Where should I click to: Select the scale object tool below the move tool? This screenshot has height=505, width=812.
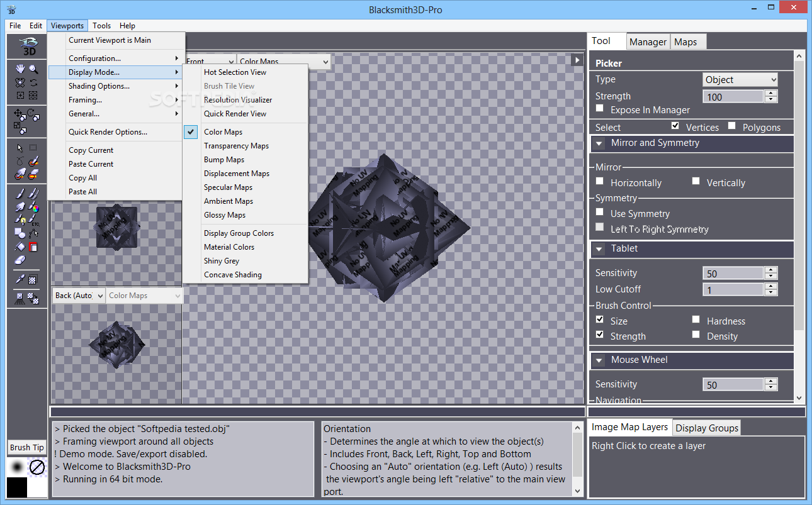tap(20, 128)
